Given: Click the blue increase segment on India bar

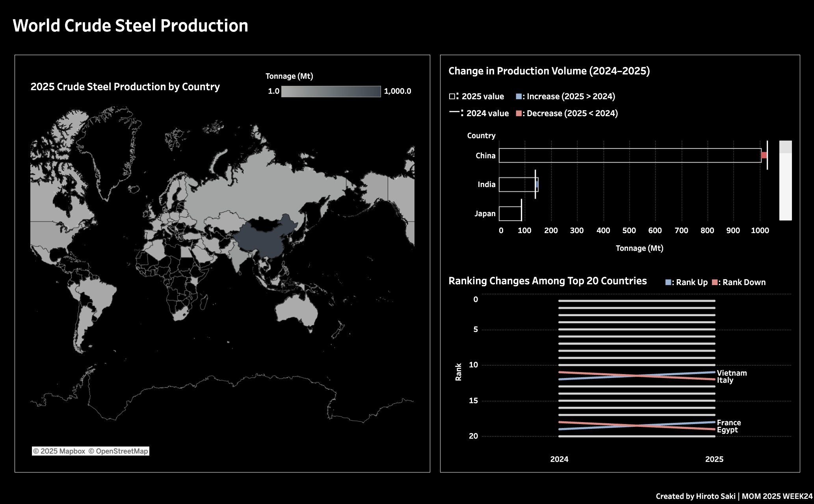Looking at the screenshot, I should click(x=537, y=185).
